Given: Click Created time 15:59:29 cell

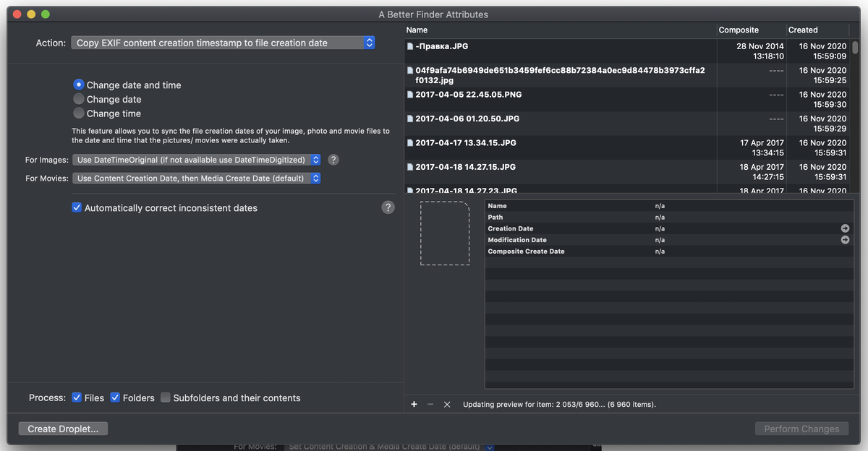Looking at the screenshot, I should 829,129.
